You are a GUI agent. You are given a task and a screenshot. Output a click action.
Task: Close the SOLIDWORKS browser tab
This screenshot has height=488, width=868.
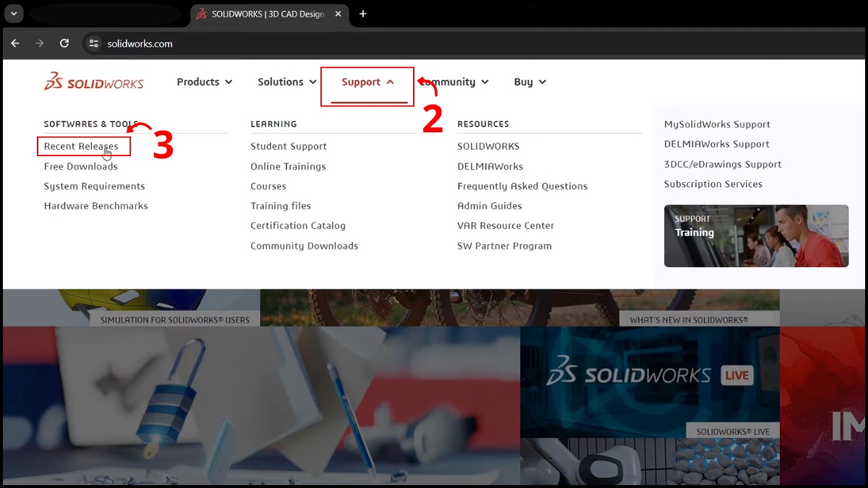[x=338, y=14]
